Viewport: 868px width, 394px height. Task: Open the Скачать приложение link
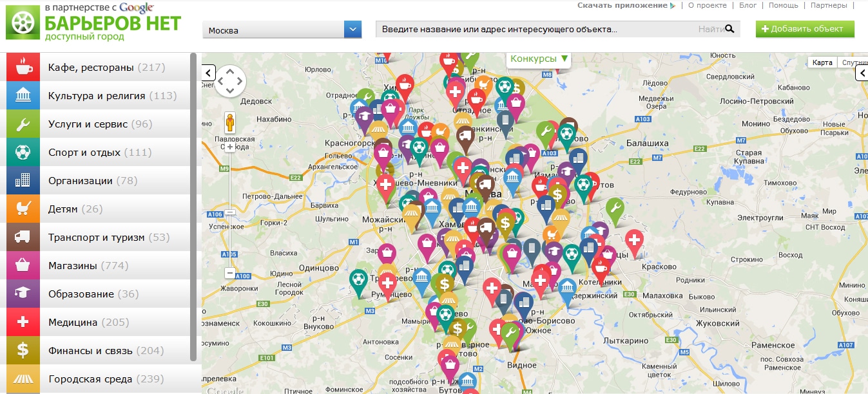[626, 5]
